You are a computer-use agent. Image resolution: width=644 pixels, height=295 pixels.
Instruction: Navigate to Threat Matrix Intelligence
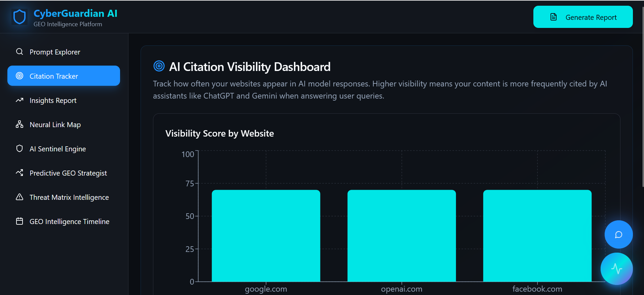point(64,197)
